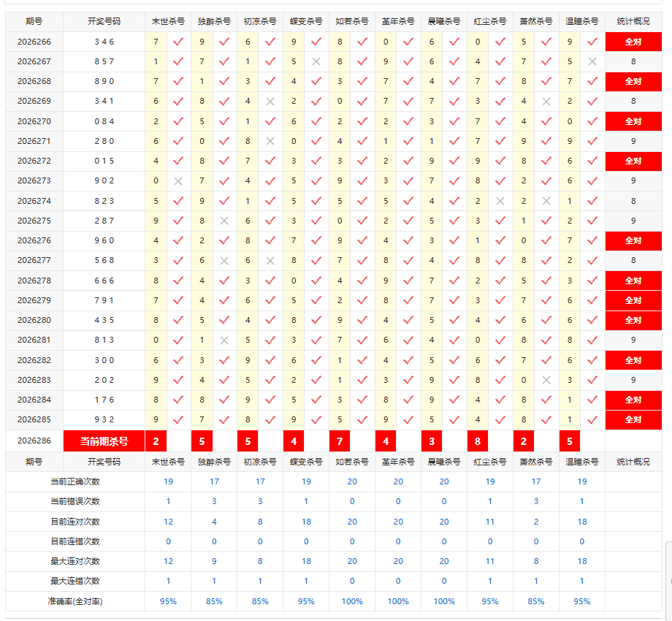Click the 全对 badge in row 2026276
Image resolution: width=672 pixels, height=621 pixels.
tap(633, 240)
